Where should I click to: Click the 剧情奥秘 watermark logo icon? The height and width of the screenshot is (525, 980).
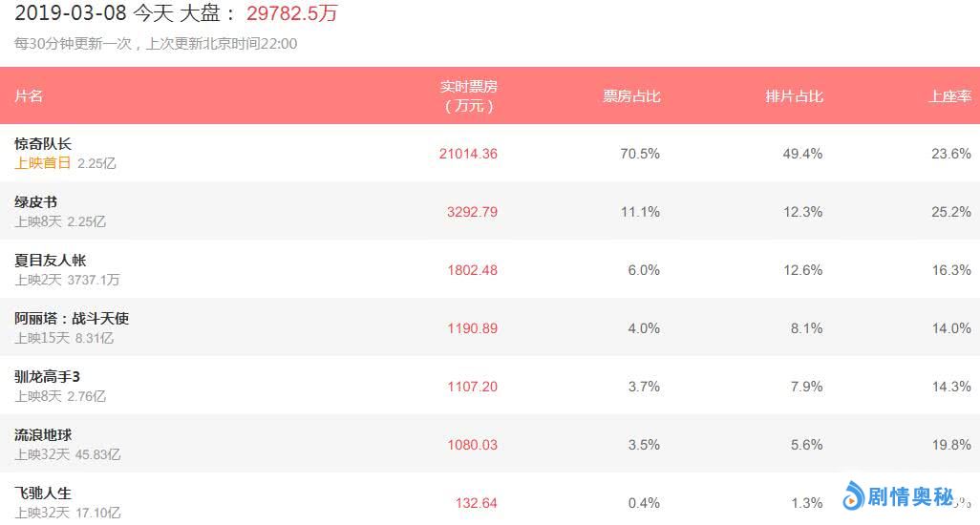(x=853, y=495)
